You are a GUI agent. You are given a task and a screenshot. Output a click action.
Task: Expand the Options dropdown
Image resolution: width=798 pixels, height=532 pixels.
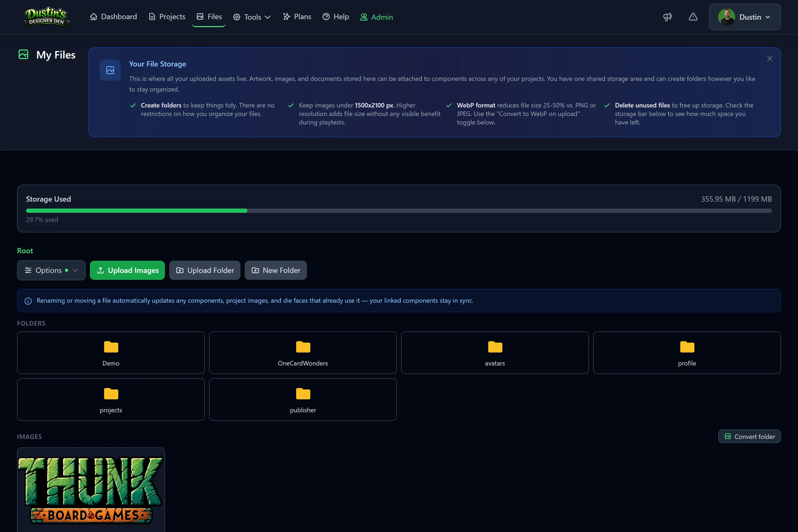(x=51, y=270)
